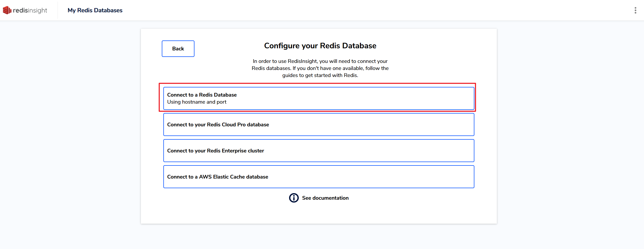Choose Connect to your Redis Enterprise cluster

[x=319, y=151]
